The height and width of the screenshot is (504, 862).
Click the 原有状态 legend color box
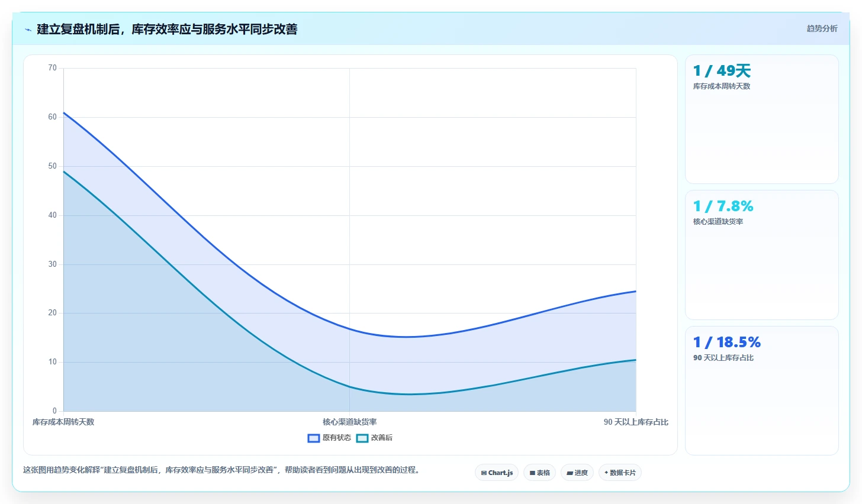314,438
